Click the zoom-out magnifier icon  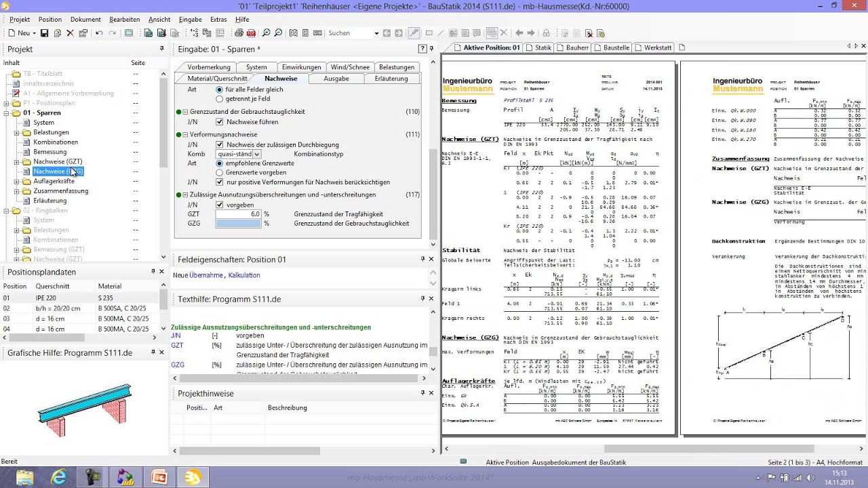point(278,33)
